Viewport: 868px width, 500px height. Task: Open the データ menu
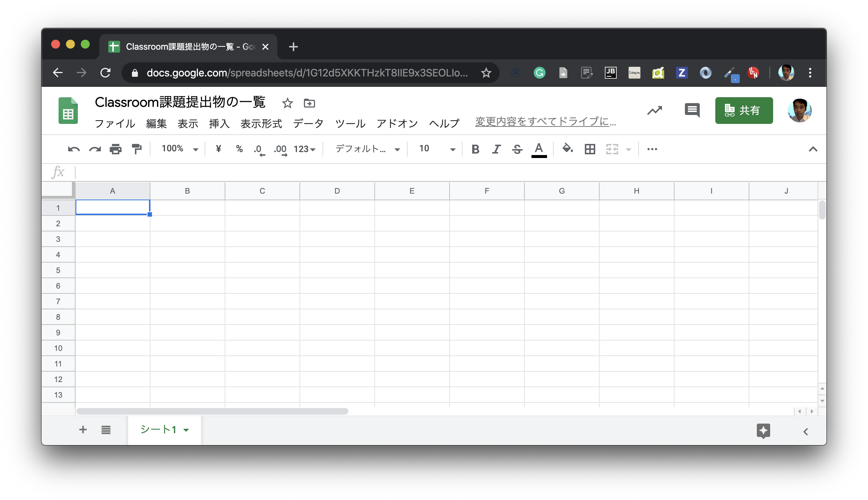click(308, 124)
